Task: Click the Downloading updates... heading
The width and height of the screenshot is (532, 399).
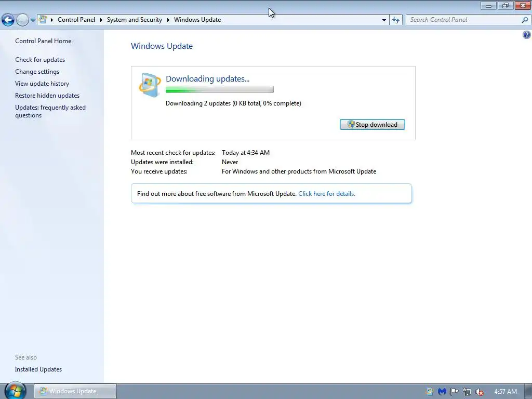Action: coord(208,79)
